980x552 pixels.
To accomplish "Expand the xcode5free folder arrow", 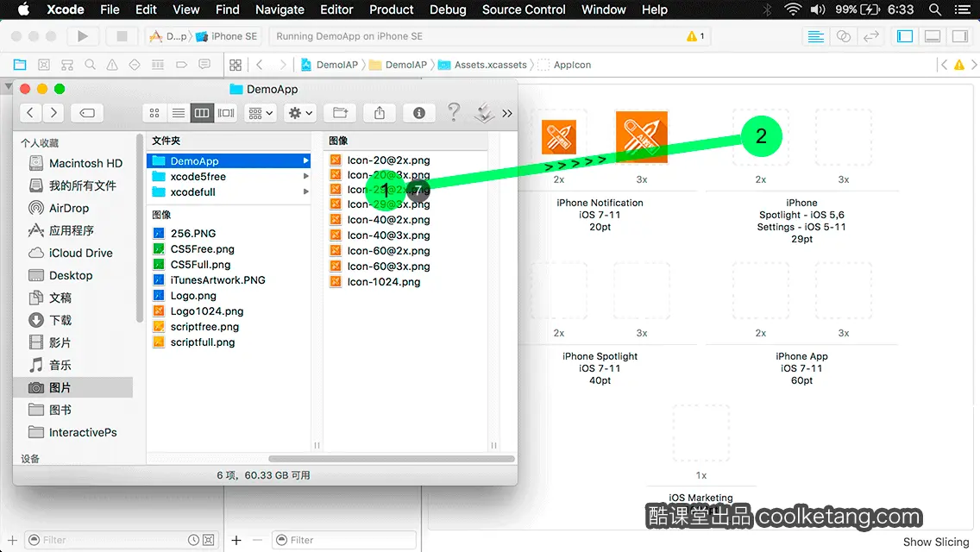I will tap(305, 176).
